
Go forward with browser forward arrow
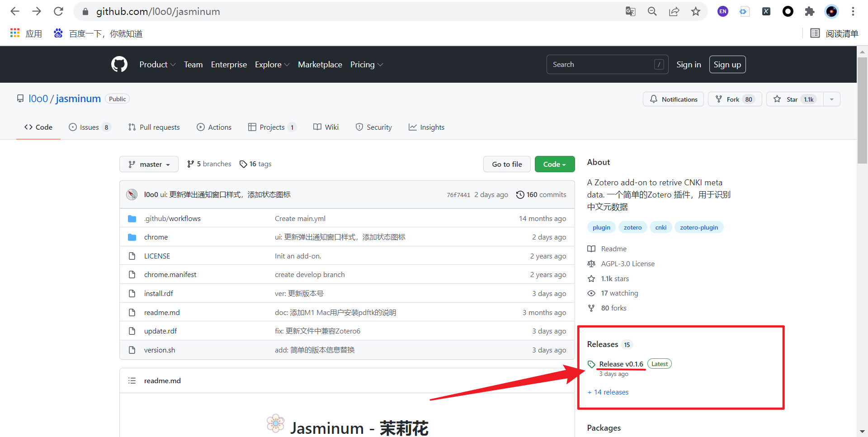click(x=37, y=11)
